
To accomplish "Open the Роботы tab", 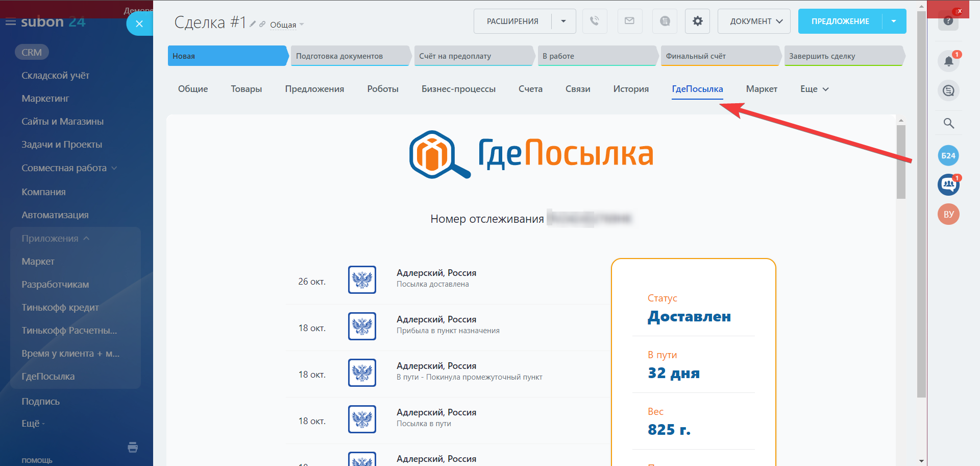I will (x=383, y=89).
